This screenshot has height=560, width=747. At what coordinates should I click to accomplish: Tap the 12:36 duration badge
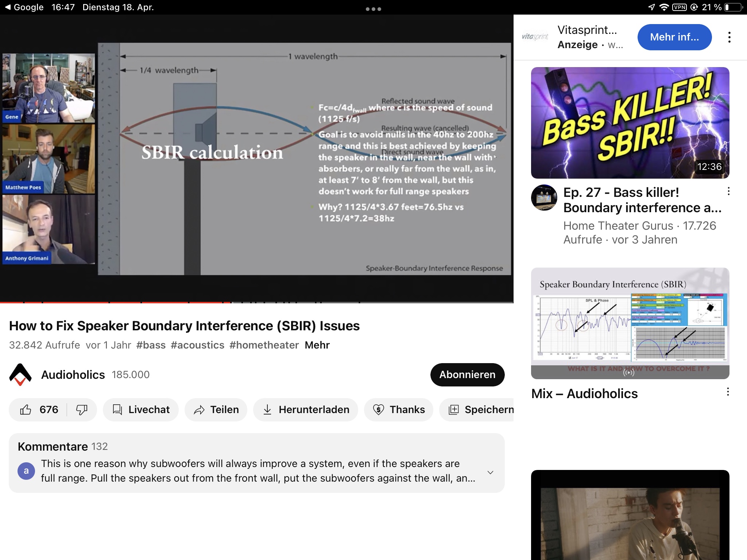pyautogui.click(x=709, y=167)
